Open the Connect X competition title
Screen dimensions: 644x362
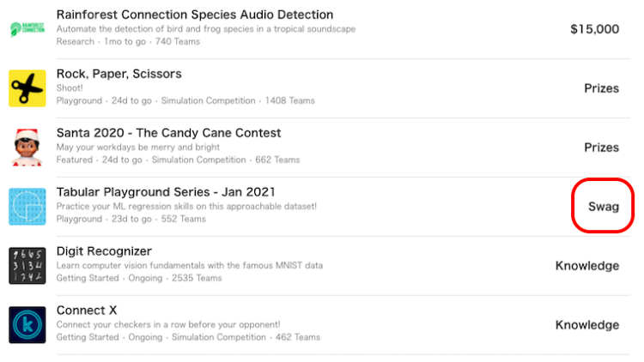tap(86, 311)
